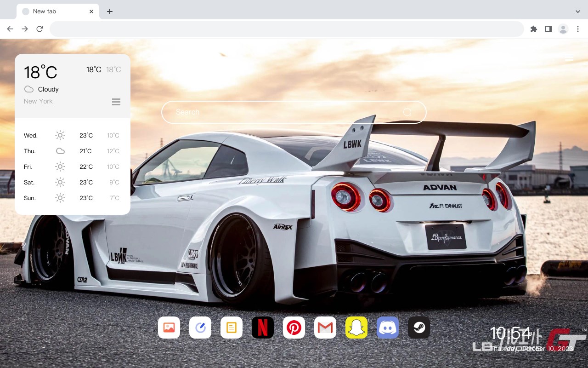Screen dimensions: 588x368
Task: Open the blue circle-and-pencil shortcut
Action: click(200, 328)
